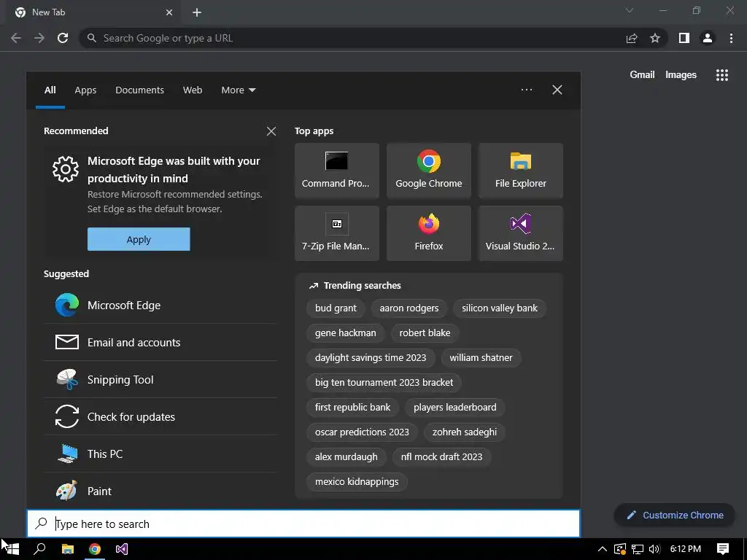
Task: Search trending 'robert blake'
Action: (425, 332)
